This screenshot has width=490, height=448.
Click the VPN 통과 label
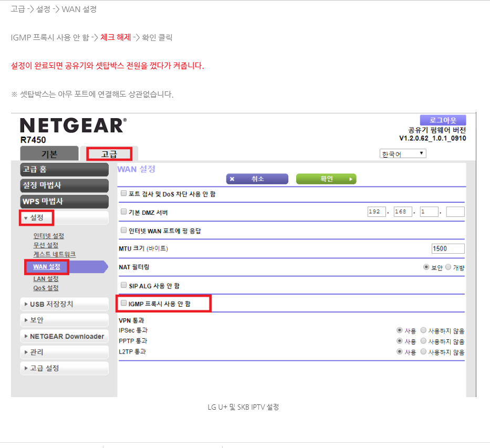click(132, 320)
